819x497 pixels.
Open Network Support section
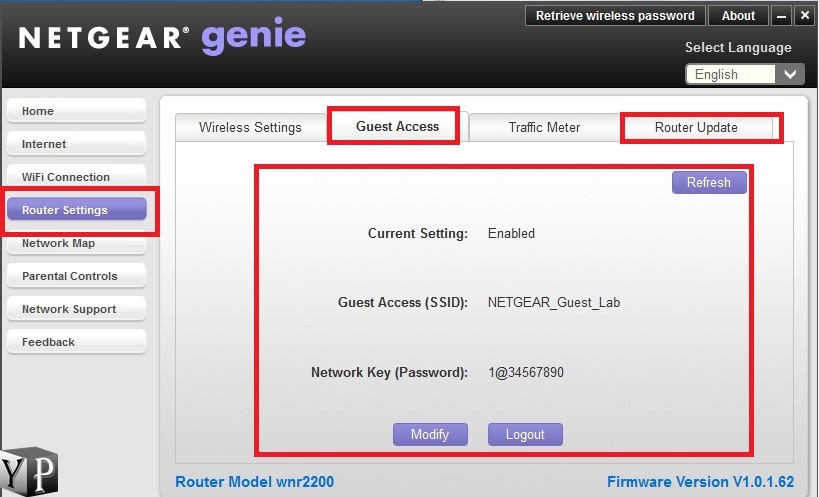76,309
